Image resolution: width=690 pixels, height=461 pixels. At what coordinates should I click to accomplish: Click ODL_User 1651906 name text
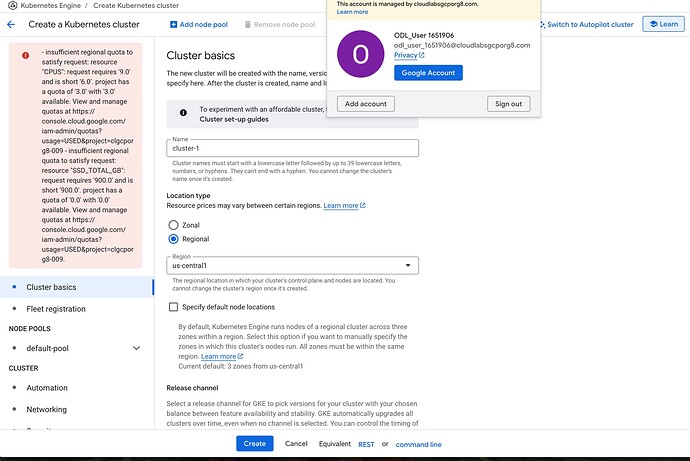point(424,35)
